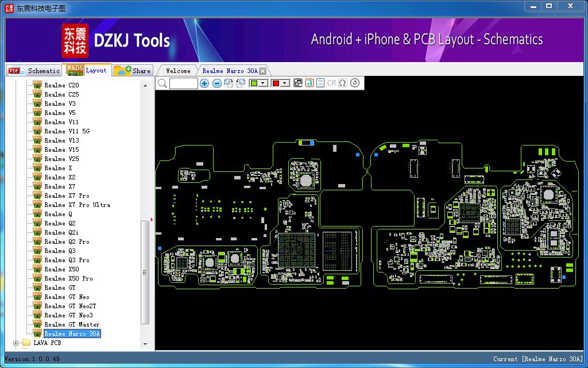Focus the component search input field

183,83
